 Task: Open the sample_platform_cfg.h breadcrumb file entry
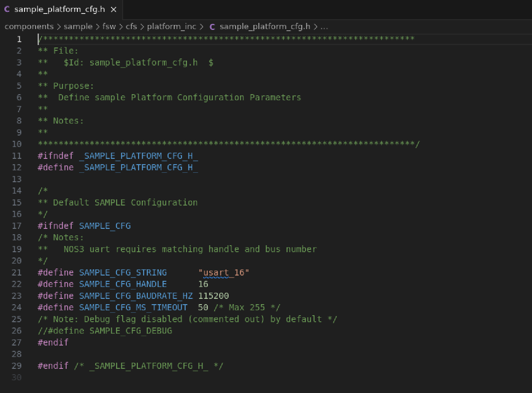(x=265, y=27)
